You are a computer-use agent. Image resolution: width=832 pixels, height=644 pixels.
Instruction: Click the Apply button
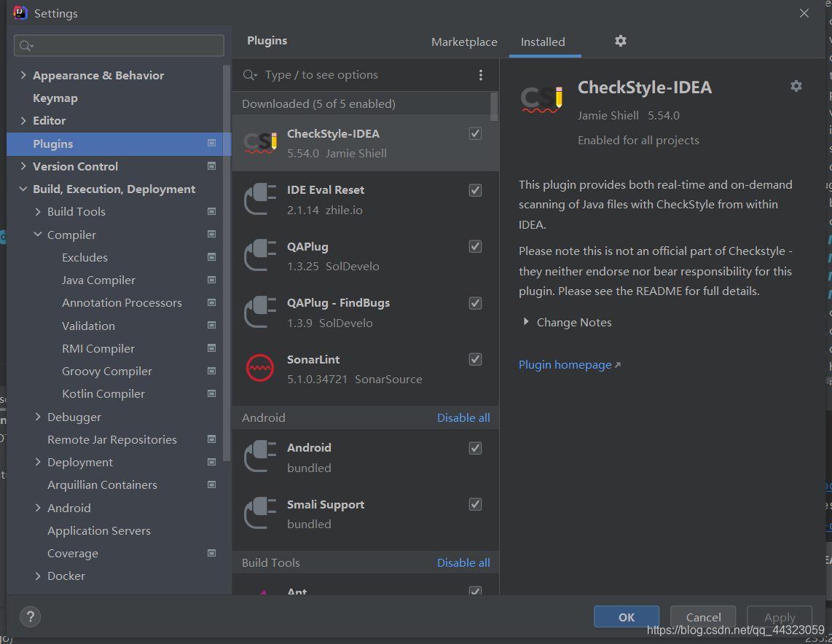[780, 617]
